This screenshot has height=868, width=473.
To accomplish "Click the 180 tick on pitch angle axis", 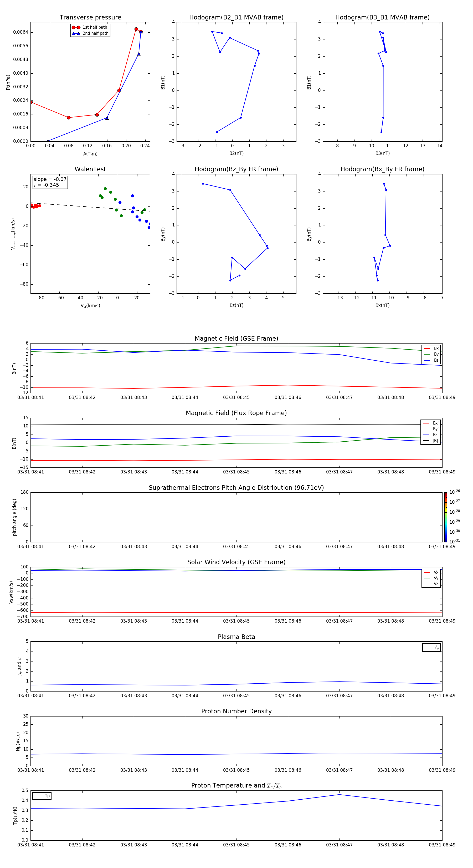I will 25,492.
